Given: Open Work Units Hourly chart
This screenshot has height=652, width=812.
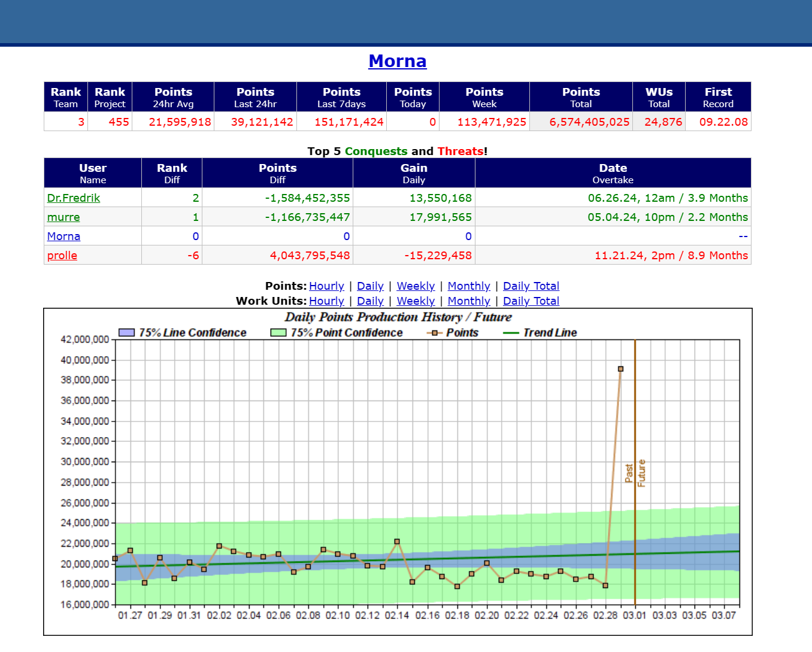Looking at the screenshot, I should click(x=326, y=301).
